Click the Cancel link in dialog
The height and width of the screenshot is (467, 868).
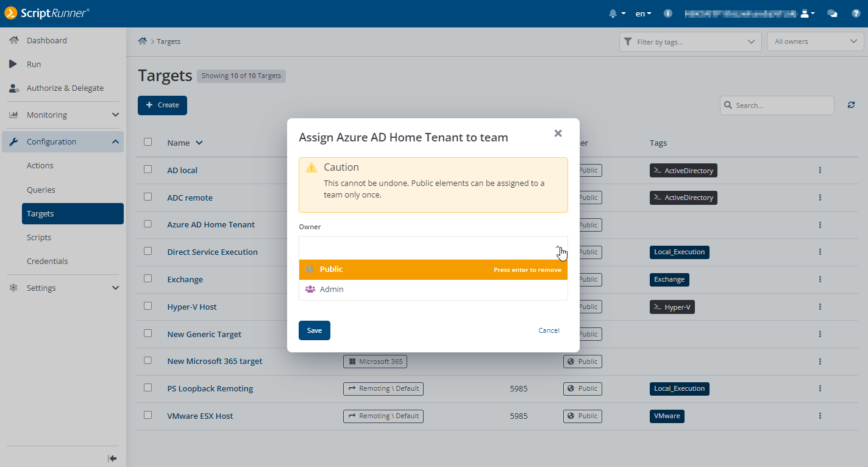click(x=549, y=330)
